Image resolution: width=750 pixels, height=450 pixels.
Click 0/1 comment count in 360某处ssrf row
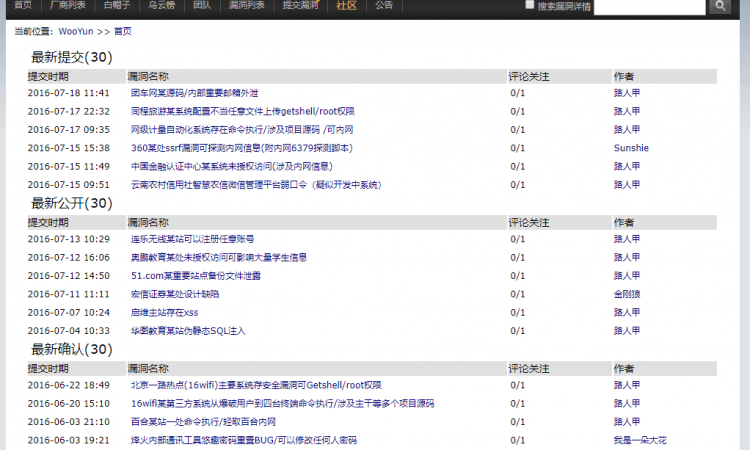pos(518,148)
